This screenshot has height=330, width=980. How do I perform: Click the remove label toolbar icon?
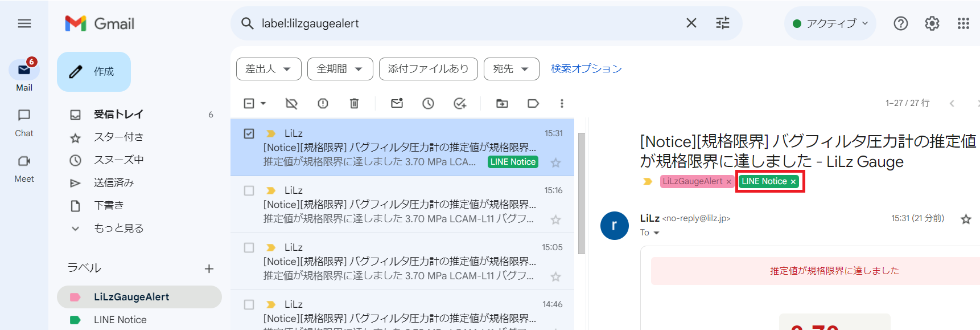pyautogui.click(x=291, y=103)
